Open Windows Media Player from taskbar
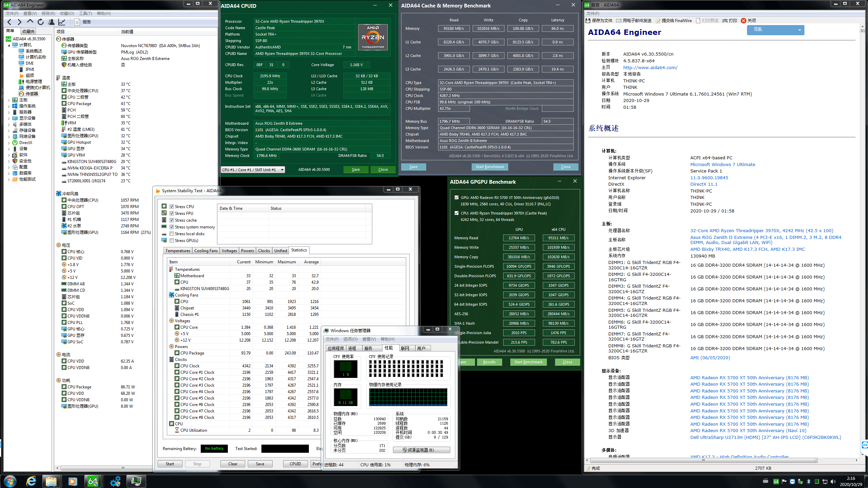Image resolution: width=868 pixels, height=488 pixels. (x=72, y=481)
